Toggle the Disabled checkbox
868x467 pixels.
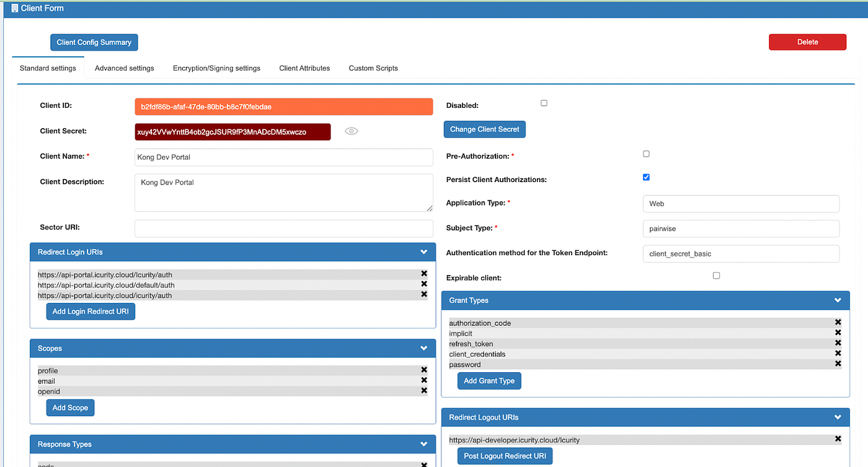(x=544, y=103)
